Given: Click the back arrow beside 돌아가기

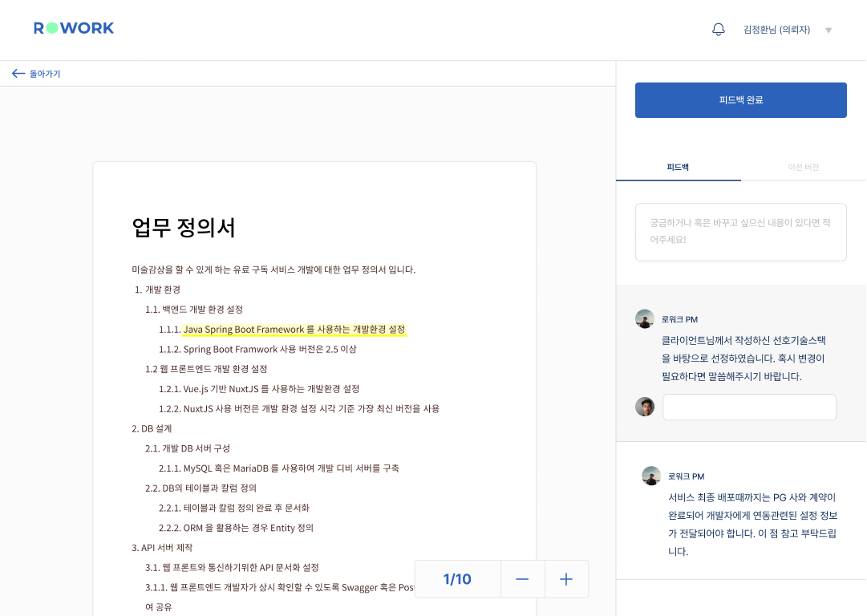Looking at the screenshot, I should click(18, 73).
